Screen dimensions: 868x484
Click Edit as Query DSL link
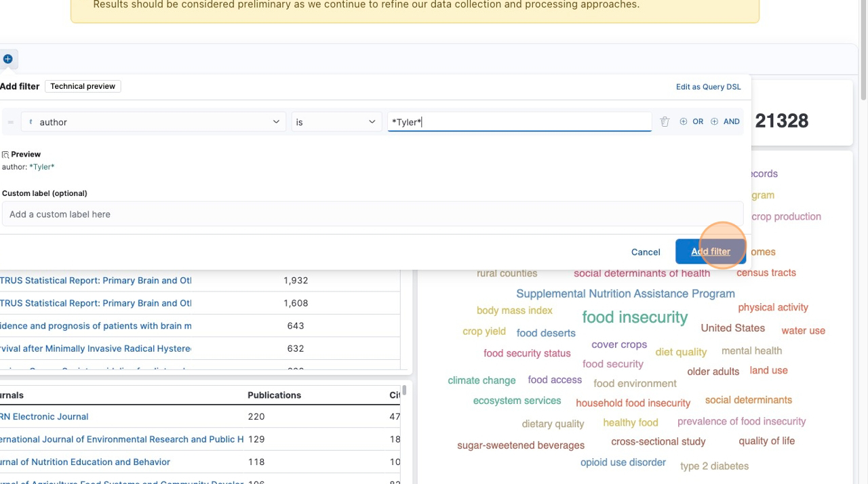coord(708,87)
